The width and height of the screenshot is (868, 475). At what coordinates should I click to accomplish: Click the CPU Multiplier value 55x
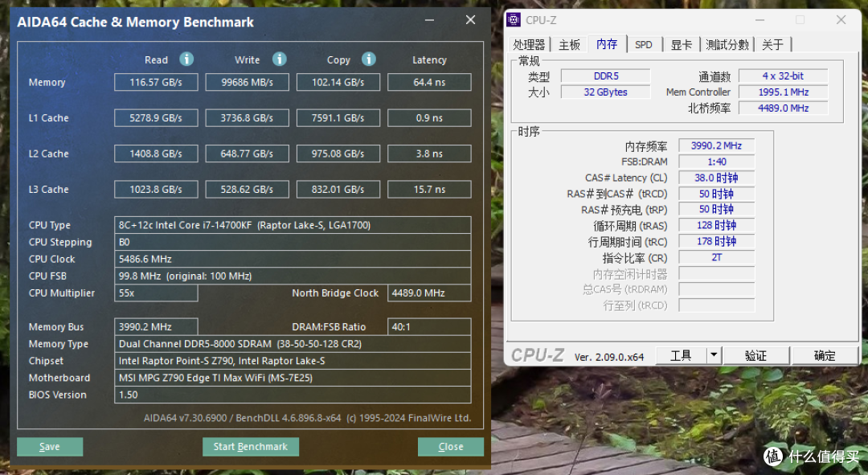(x=156, y=293)
